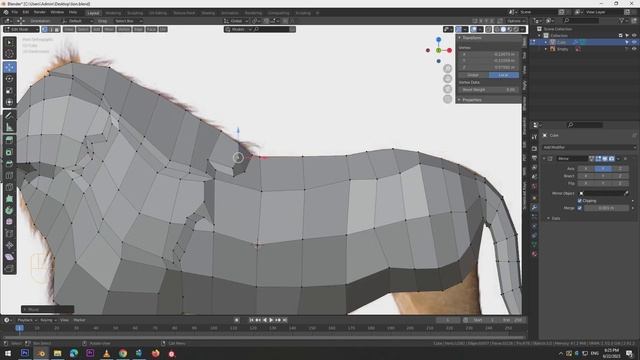Screen dimensions: 640x360
Task: Toggle camera view gizmo button
Action: (448, 89)
